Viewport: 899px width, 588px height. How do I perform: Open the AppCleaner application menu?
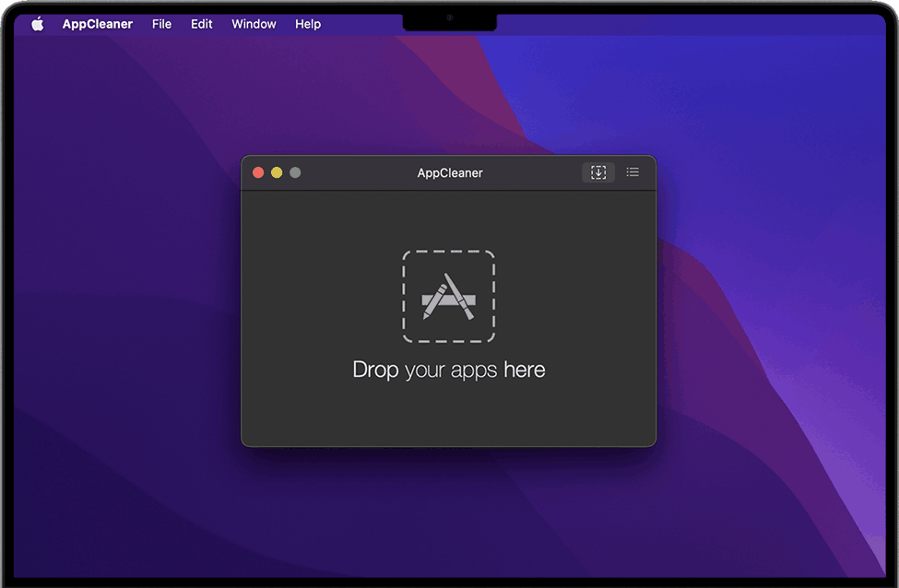tap(97, 23)
